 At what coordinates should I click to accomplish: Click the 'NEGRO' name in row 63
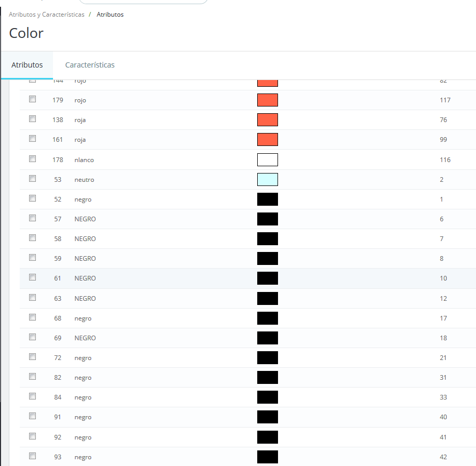85,299
